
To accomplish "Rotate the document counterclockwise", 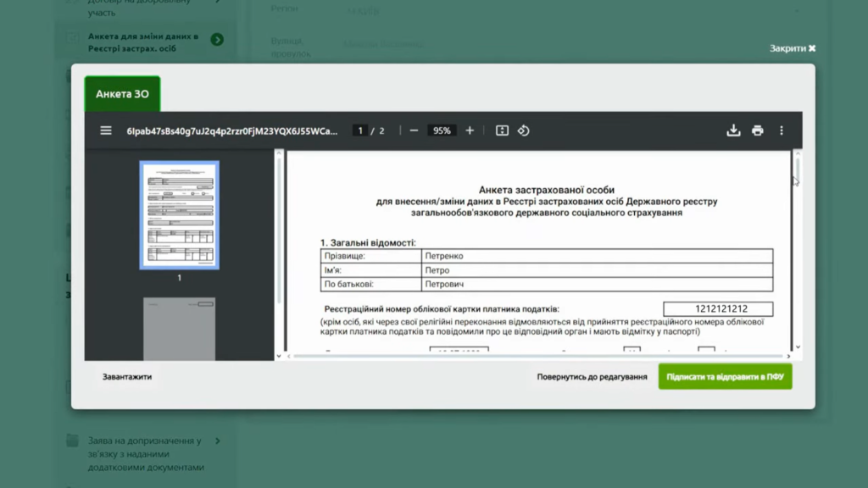I will pos(524,130).
